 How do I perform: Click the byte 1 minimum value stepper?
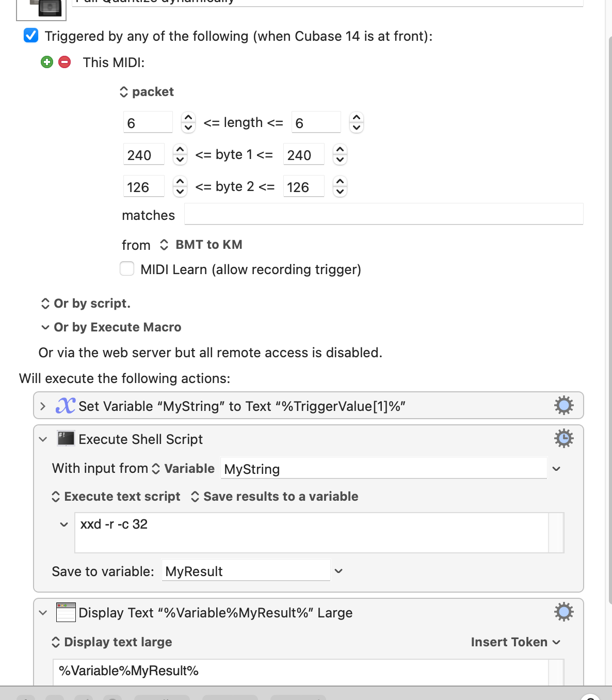(x=180, y=154)
